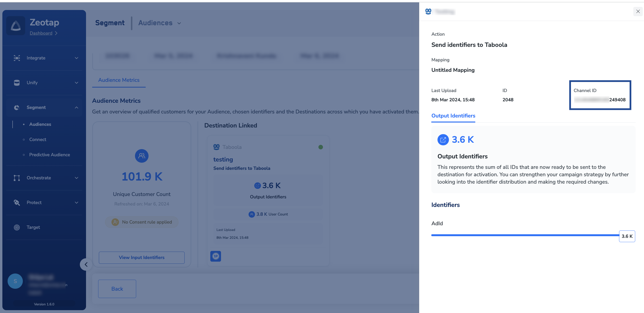Screen dimensions: 644x313
Task: Close the Taboola details panel
Action: click(x=638, y=11)
